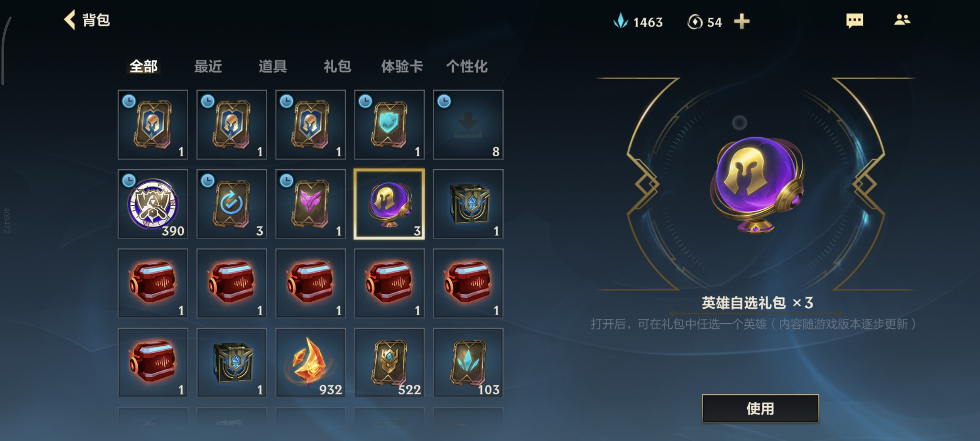980x441 pixels.
Task: Select the refresh arrow card with 3
Action: coord(232,204)
